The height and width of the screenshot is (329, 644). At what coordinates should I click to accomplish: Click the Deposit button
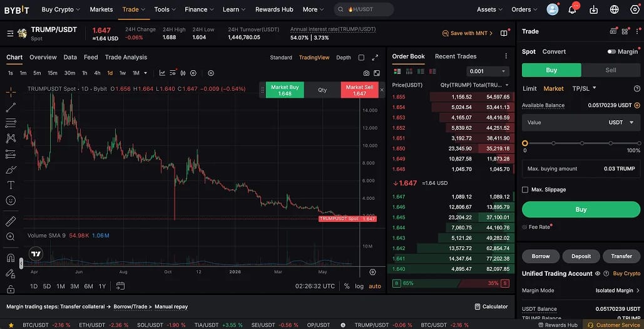[x=581, y=256]
